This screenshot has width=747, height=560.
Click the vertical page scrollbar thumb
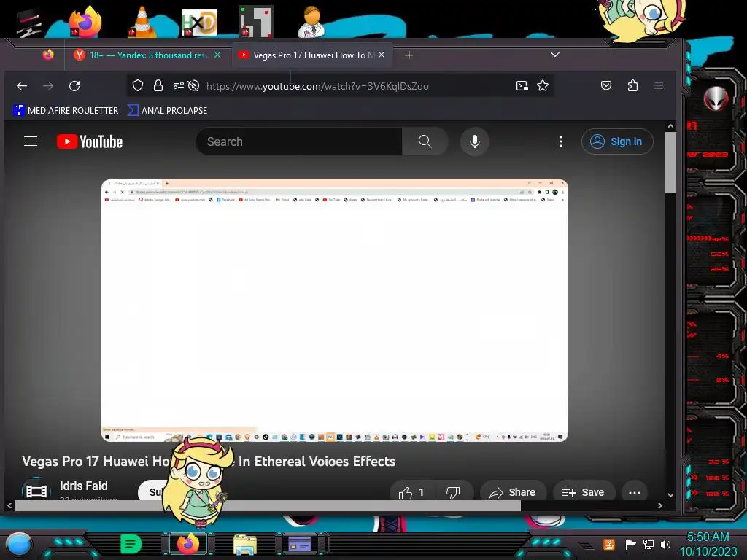[x=671, y=163]
